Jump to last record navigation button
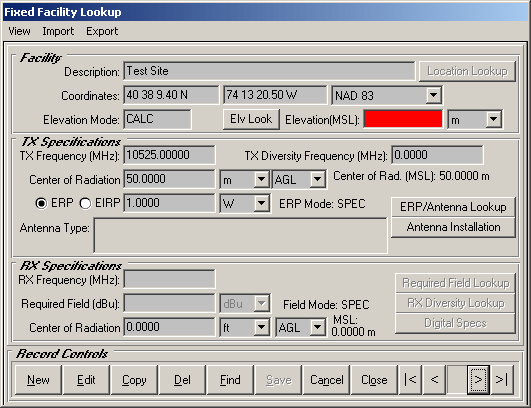Image resolution: width=531 pixels, height=408 pixels. click(502, 380)
